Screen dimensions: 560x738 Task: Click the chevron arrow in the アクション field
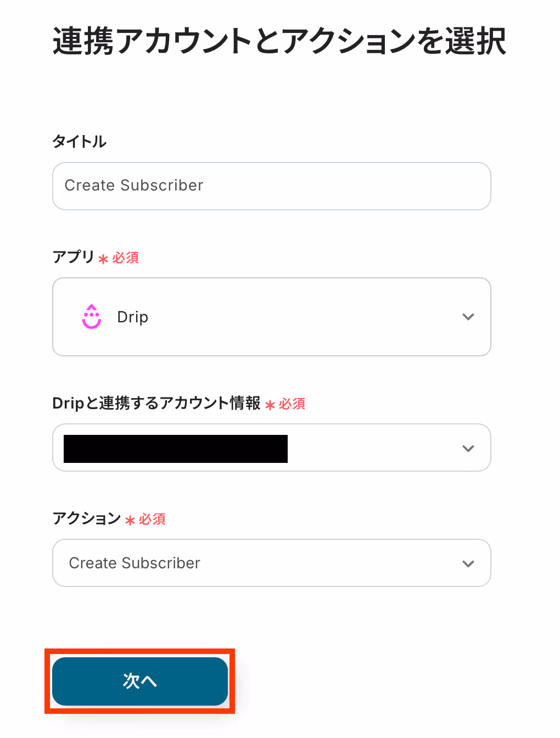[x=468, y=564]
